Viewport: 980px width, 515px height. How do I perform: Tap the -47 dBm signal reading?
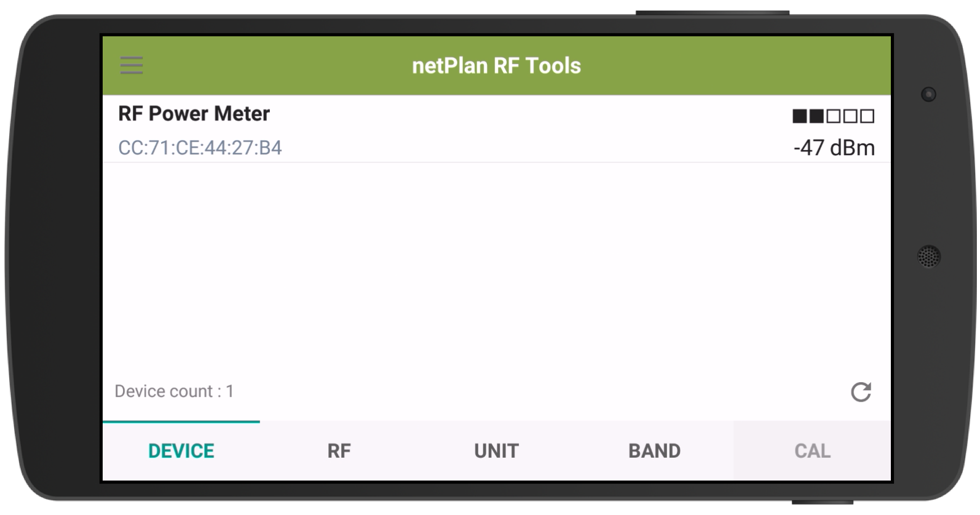834,148
